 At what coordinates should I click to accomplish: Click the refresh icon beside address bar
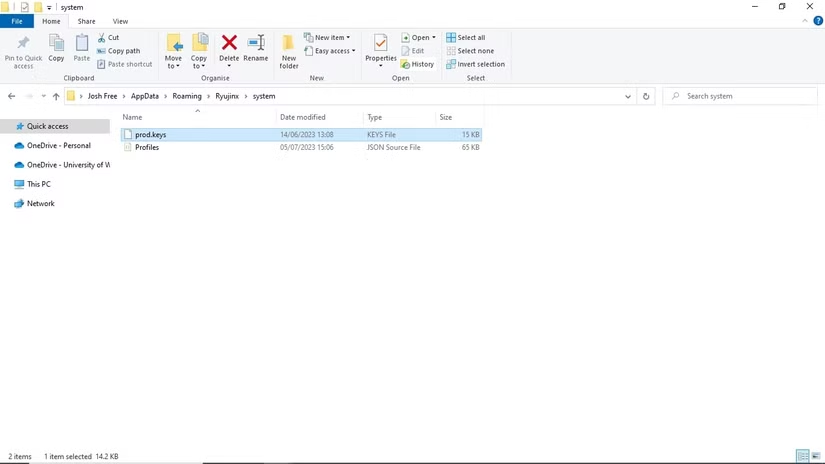coord(646,96)
